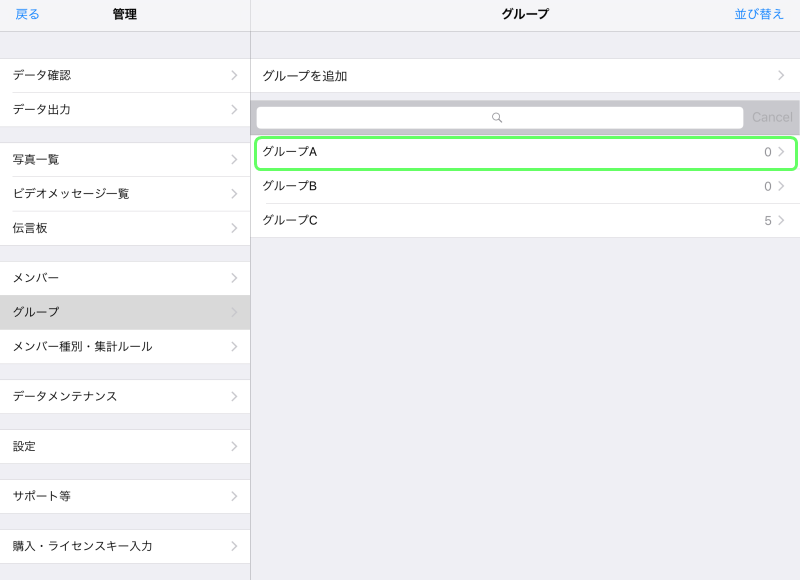Viewport: 800px width, 580px height.
Task: Expand データ出力 with its chevron
Action: tap(234, 110)
